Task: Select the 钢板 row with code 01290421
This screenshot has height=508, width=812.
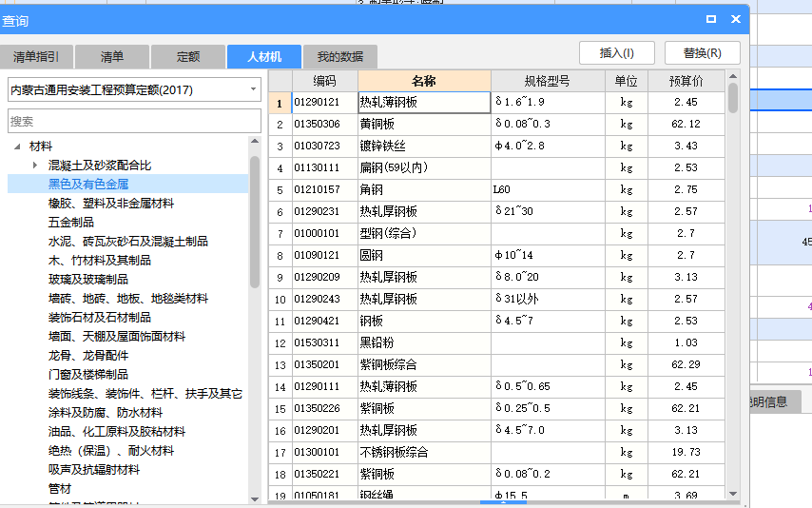Action: pyautogui.click(x=424, y=321)
